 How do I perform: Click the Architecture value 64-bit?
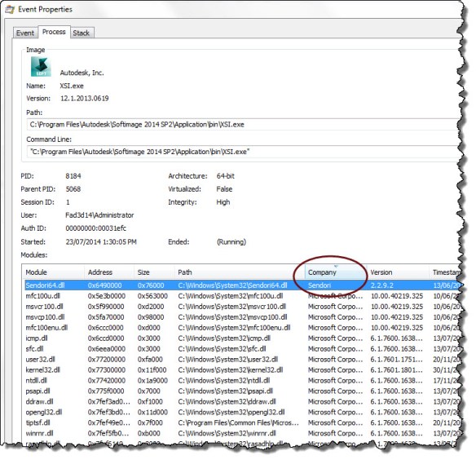(x=225, y=176)
